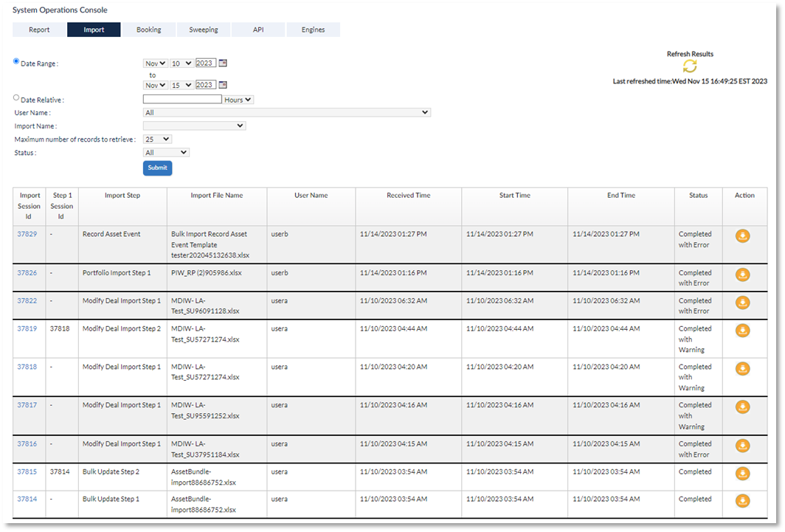Select the Date Range radio button

16,61
